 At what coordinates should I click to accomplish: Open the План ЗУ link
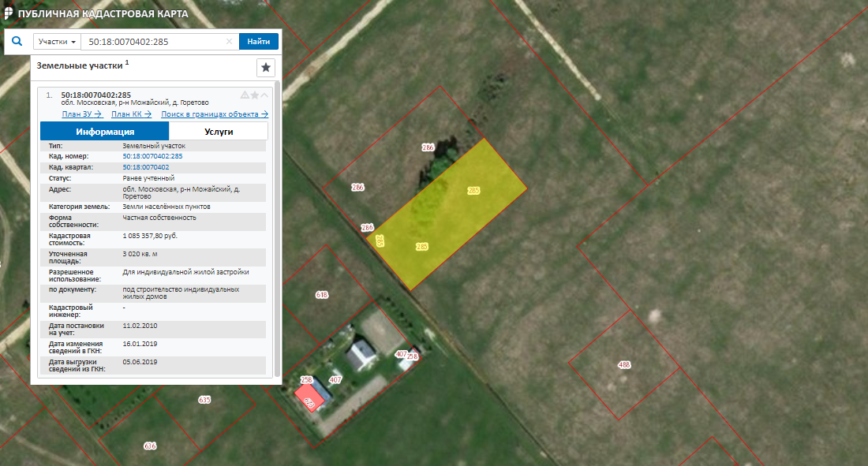(x=82, y=114)
